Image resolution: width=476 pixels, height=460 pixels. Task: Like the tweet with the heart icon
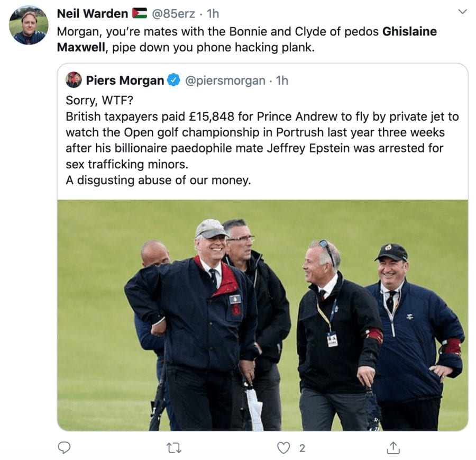pos(283,448)
